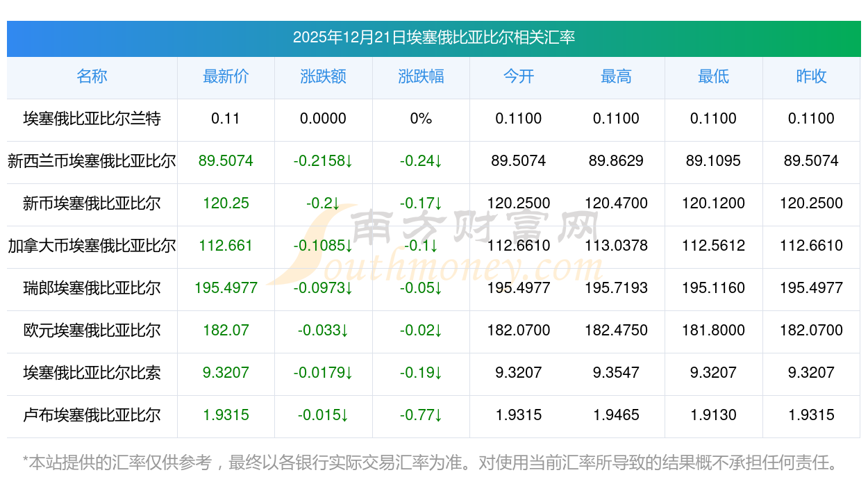The image size is (868, 484).
Task: Click high value 195.7193
Action: 616,288
